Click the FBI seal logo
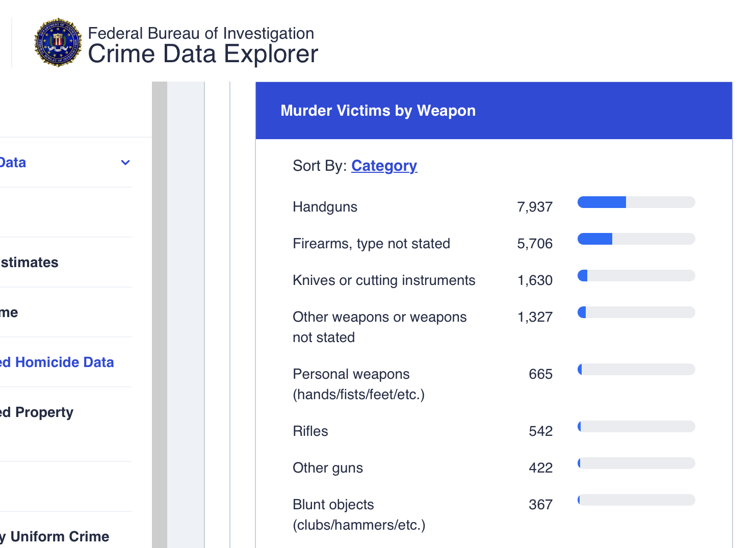 coord(58,43)
